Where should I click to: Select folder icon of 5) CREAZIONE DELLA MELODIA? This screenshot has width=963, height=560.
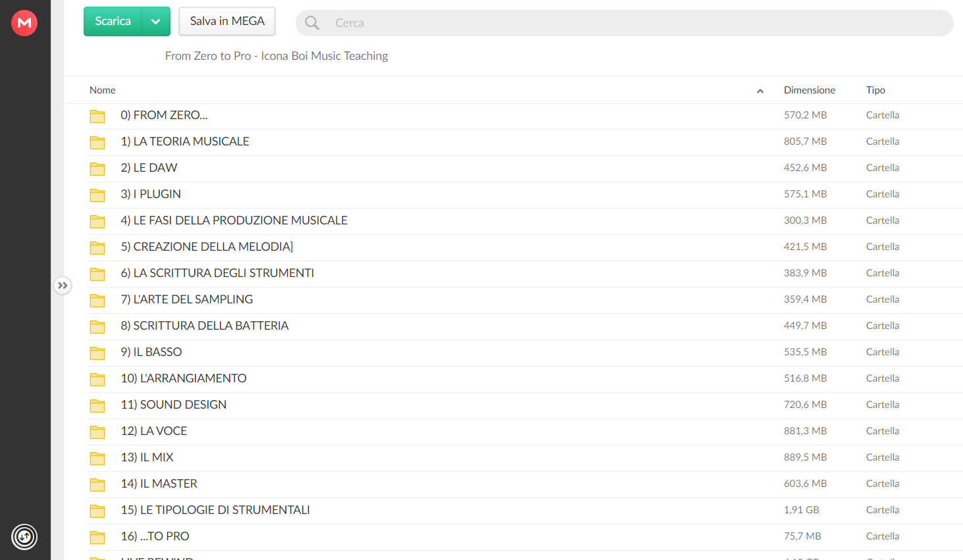click(x=97, y=247)
